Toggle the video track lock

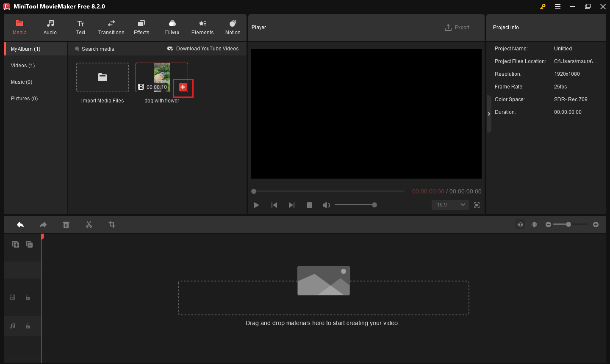[x=28, y=298]
